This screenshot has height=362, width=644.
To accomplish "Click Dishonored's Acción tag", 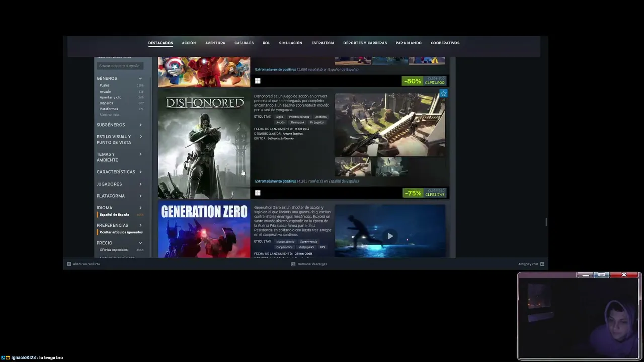I will coord(280,122).
